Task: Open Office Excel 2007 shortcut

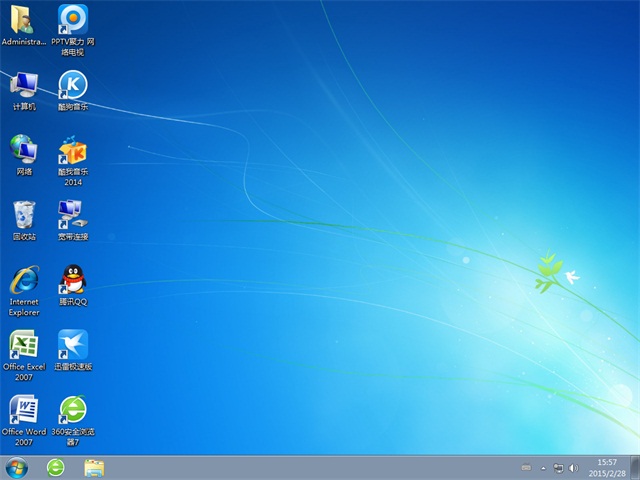Action: [24, 344]
